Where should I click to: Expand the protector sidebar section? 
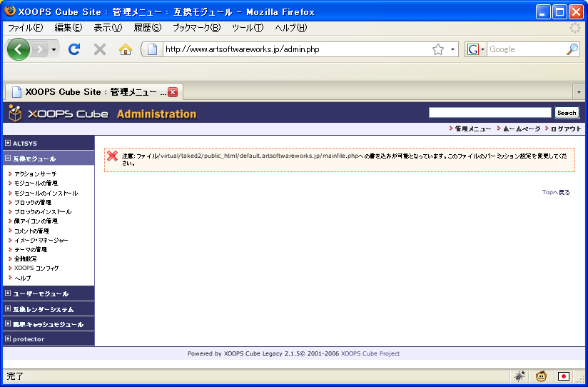pyautogui.click(x=8, y=338)
